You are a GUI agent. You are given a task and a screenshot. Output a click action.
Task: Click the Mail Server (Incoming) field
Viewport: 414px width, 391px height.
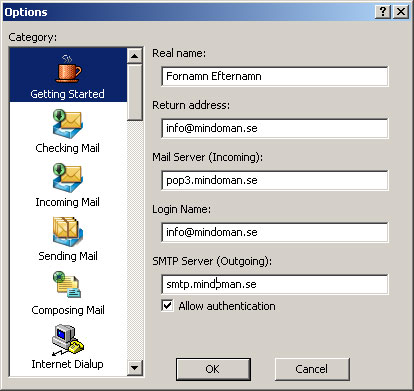click(275, 180)
